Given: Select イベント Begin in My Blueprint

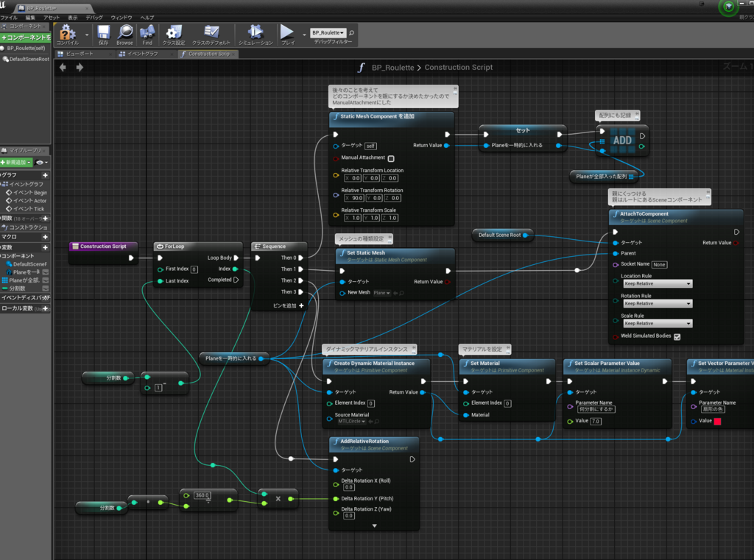Looking at the screenshot, I should 27,192.
